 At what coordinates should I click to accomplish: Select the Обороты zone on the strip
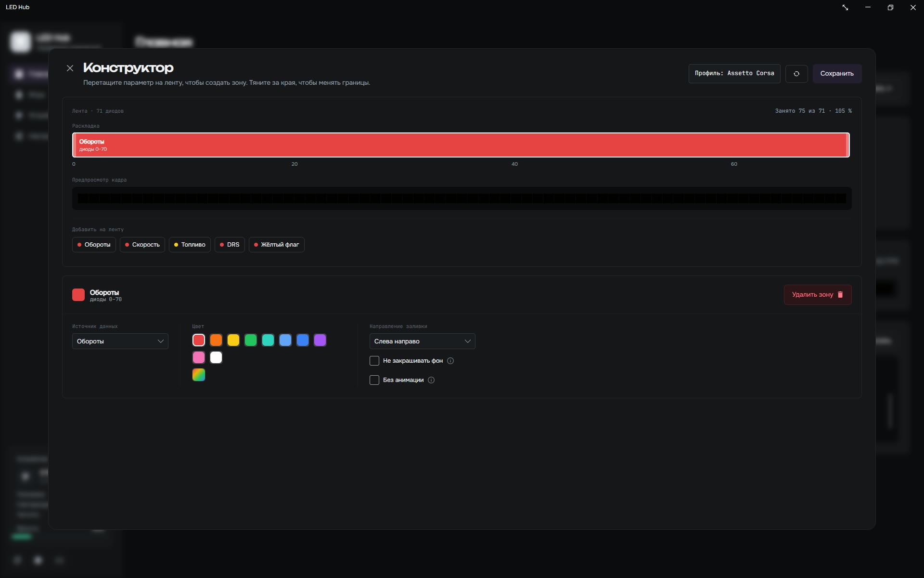461,145
